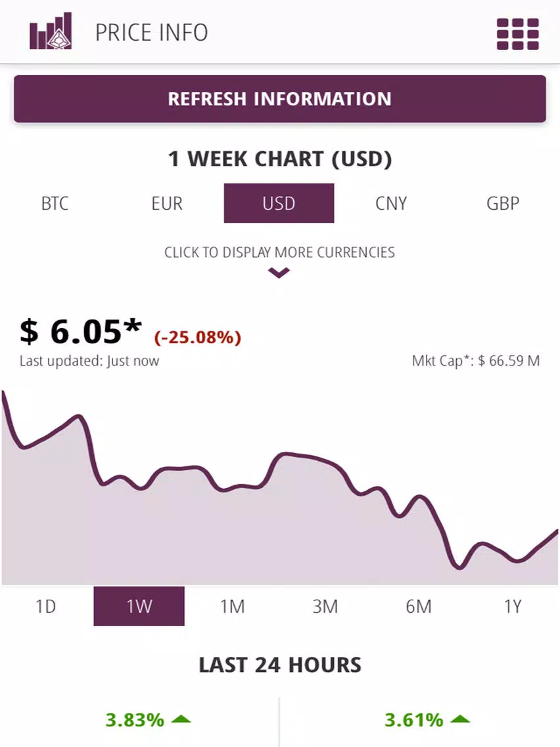Switch to CNY currency
The width and height of the screenshot is (560, 747).
[x=391, y=203]
